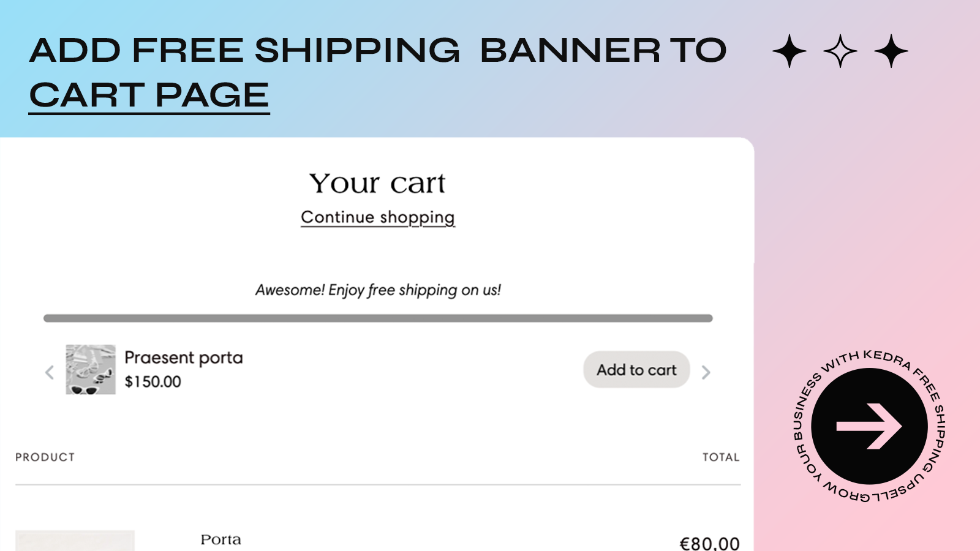980x551 pixels.
Task: Click the Porta cart item name
Action: pos(221,539)
